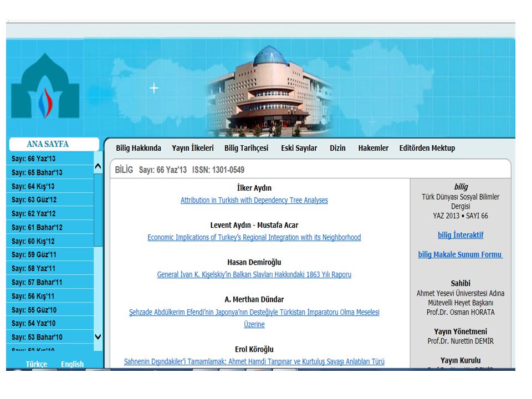Open issue Sayı: 60 Kış'12
Viewport: 532px width, 399px height.
[50, 241]
